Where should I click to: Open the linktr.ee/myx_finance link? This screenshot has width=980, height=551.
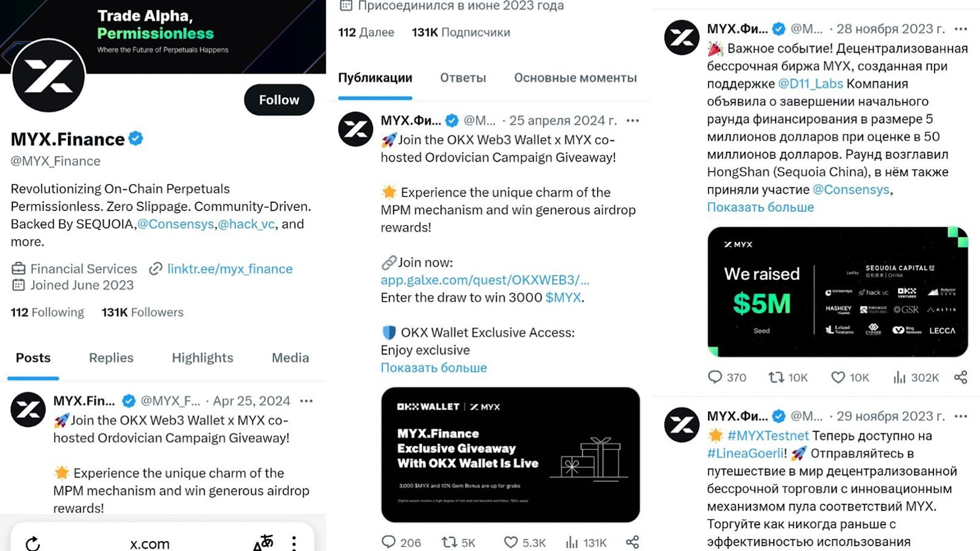pyautogui.click(x=230, y=269)
